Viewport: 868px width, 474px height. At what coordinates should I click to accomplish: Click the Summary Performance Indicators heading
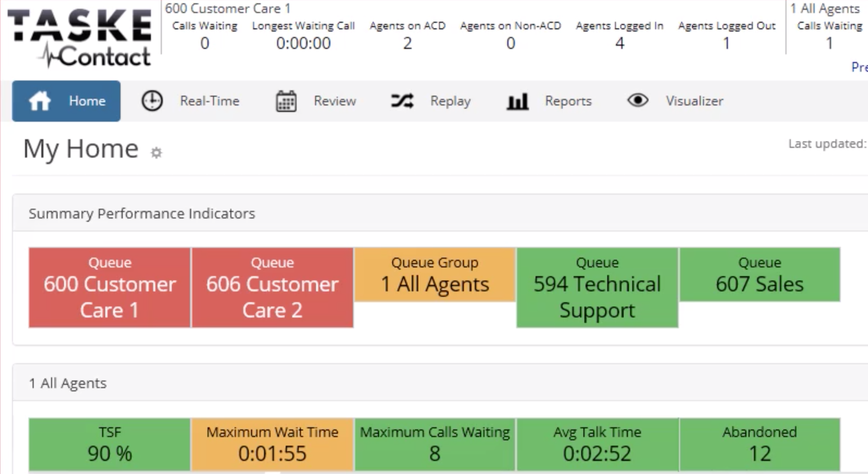click(x=142, y=214)
